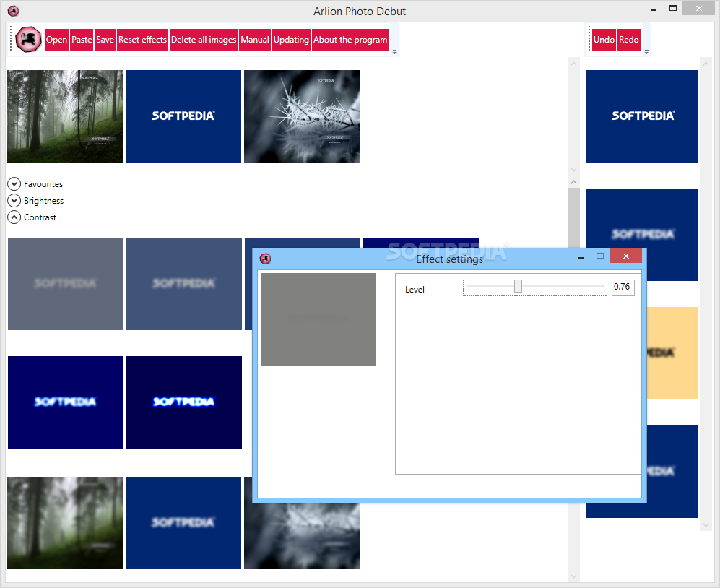Viewport: 720px width, 588px height.
Task: Click the blurred Softpedia image in history panel
Action: click(642, 219)
